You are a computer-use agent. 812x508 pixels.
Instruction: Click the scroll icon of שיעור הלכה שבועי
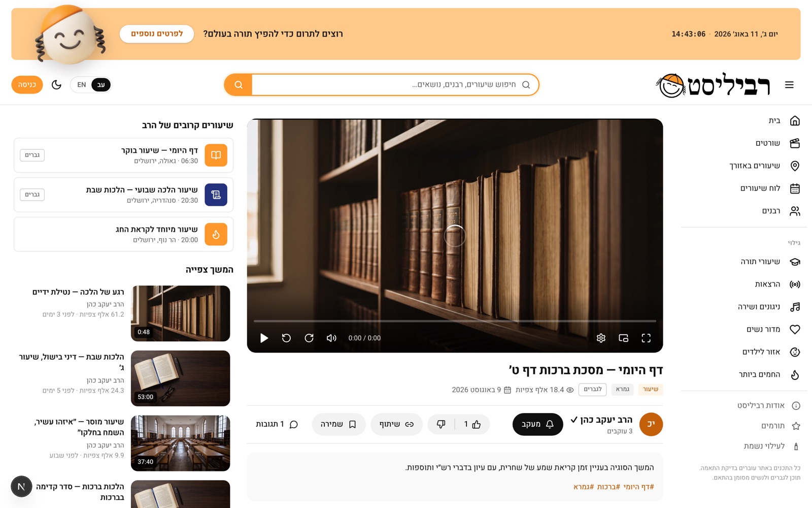pyautogui.click(x=216, y=195)
